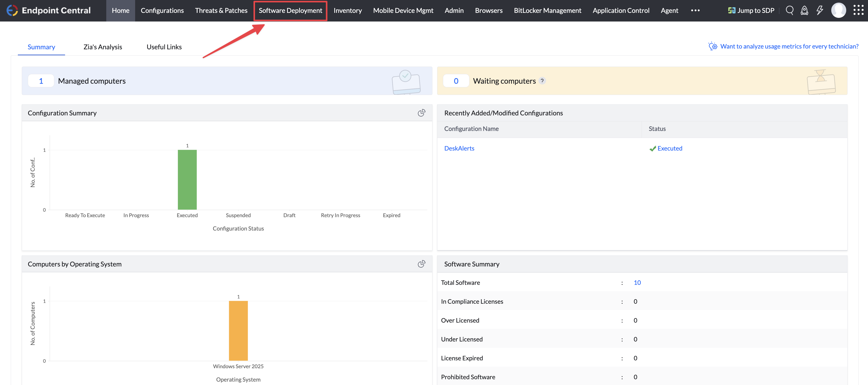Click the Managed computers count box
The width and height of the screenshot is (868, 385).
pyautogui.click(x=41, y=81)
